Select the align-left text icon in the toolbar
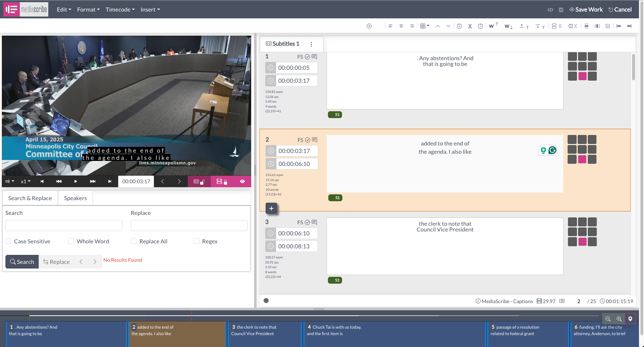Screen dimensions: 644x347 pos(391,26)
